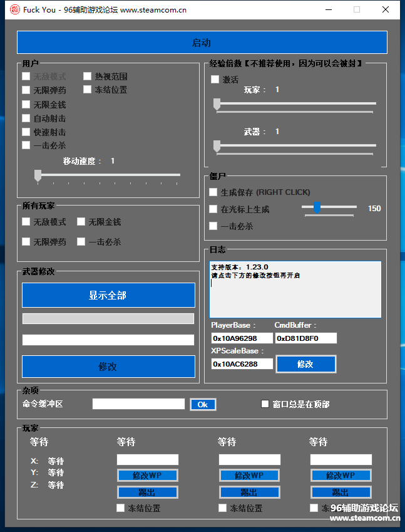
Task: Toggle 无限金钱 checkbox under 用户
Action: 26,104
